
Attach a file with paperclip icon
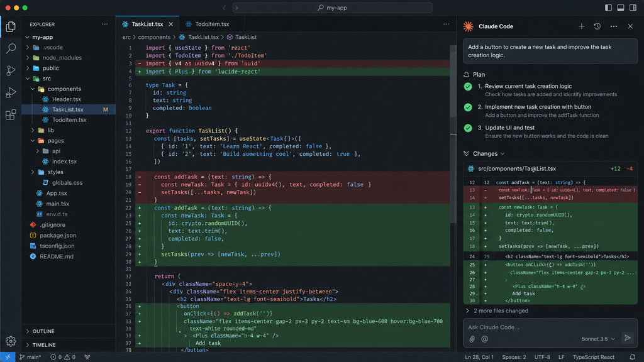(472, 339)
